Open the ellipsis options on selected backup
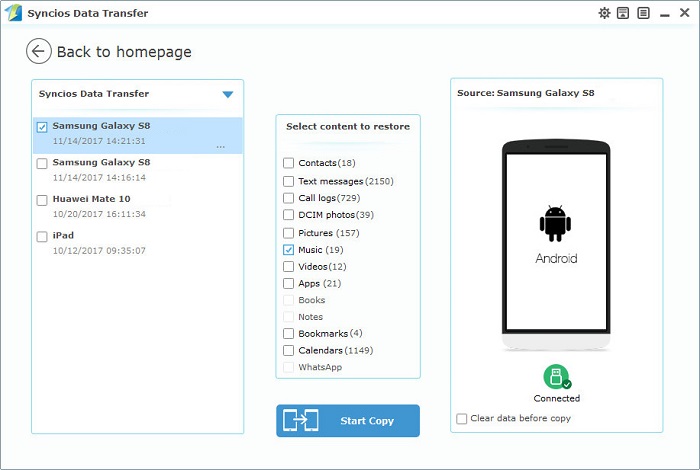This screenshot has width=700, height=470. pyautogui.click(x=221, y=146)
